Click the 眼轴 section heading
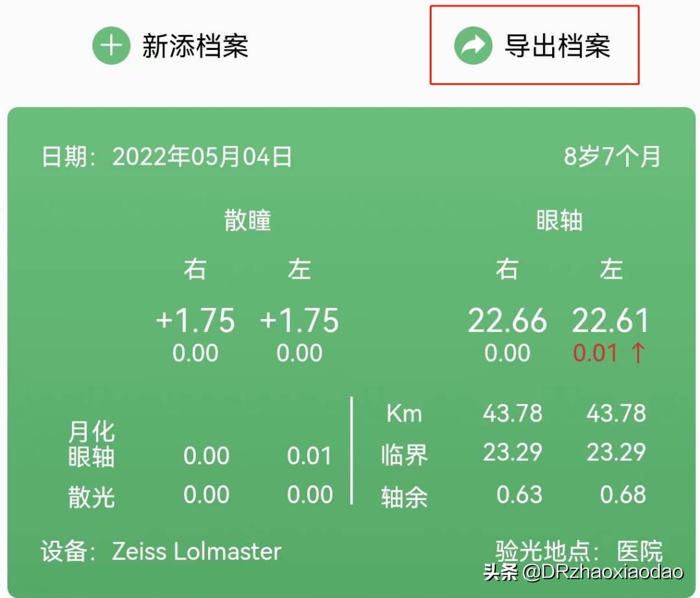 click(x=559, y=220)
